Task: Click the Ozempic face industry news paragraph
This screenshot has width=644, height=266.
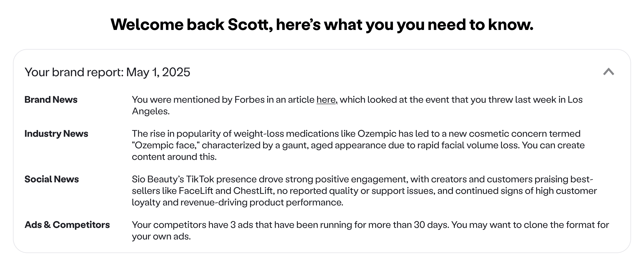Action: coord(358,145)
